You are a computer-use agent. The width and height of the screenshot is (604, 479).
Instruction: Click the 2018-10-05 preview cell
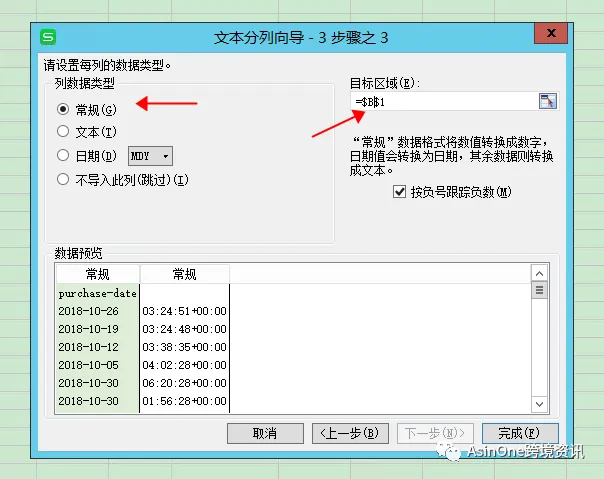point(97,365)
